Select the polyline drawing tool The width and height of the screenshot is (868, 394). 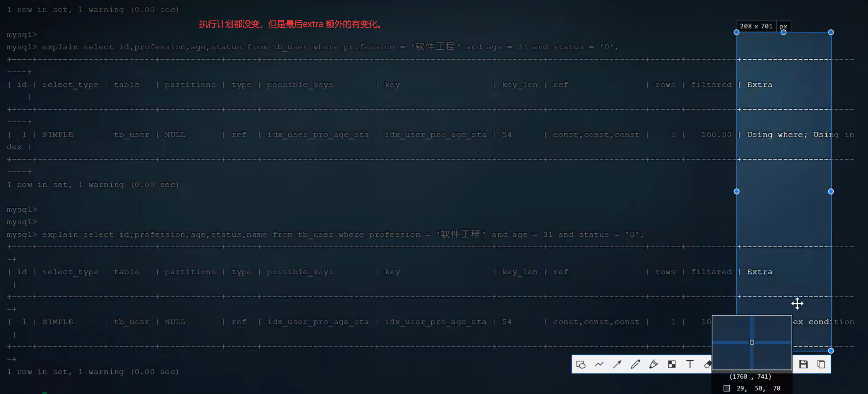point(599,365)
